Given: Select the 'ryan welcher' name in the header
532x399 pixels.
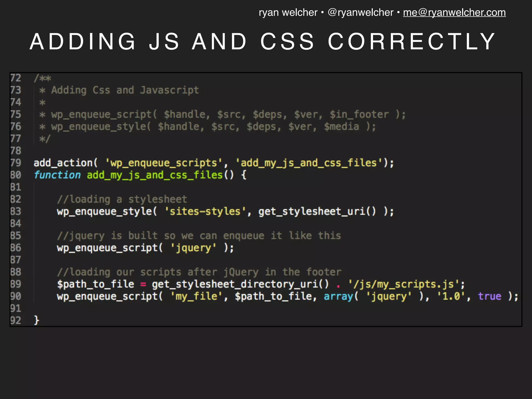Looking at the screenshot, I should tap(288, 12).
